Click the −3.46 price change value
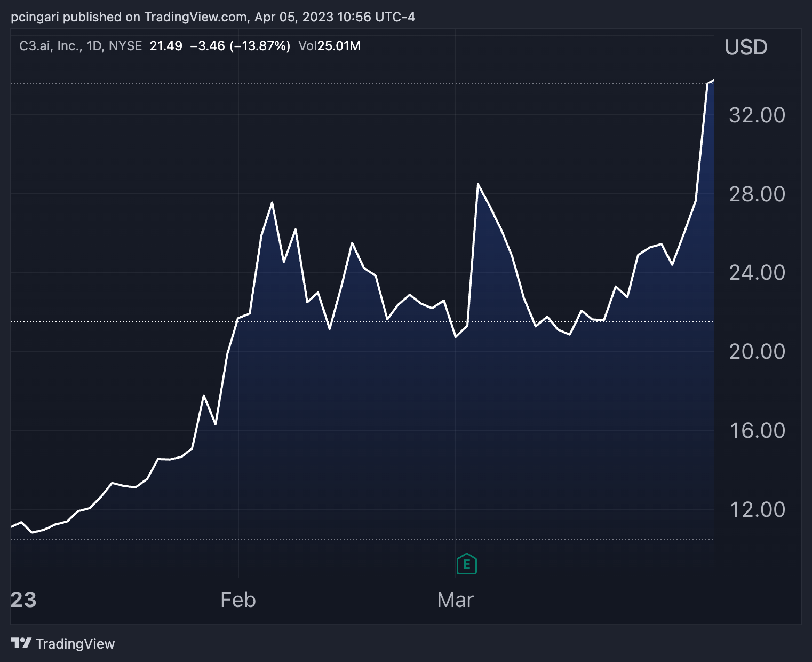812x662 pixels. 208,46
